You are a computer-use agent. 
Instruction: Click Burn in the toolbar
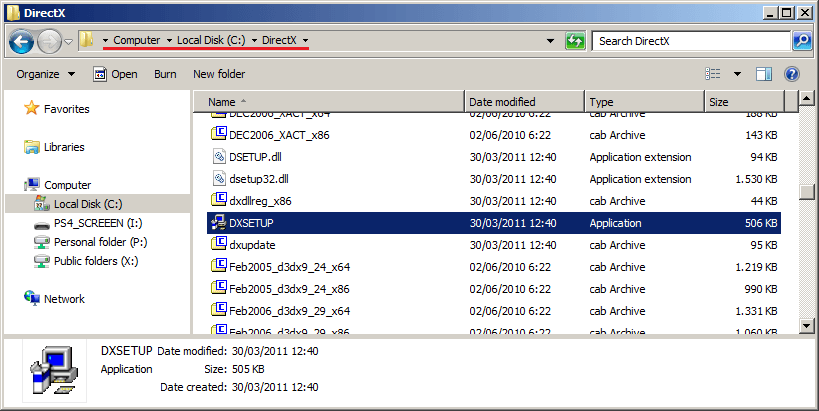tap(165, 74)
